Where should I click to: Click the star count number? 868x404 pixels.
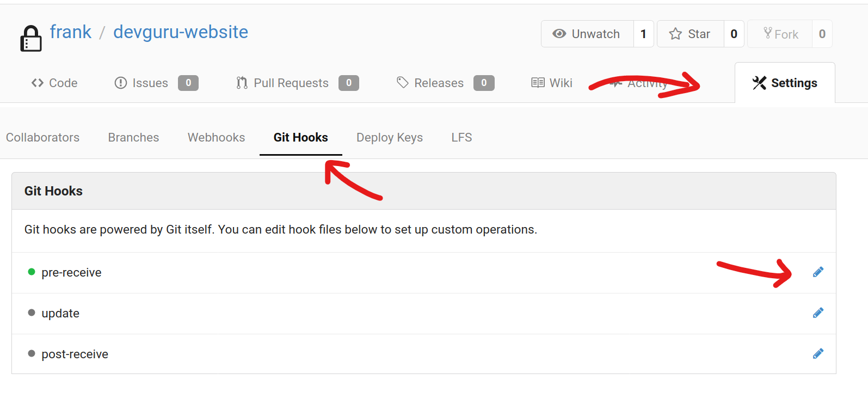click(734, 34)
